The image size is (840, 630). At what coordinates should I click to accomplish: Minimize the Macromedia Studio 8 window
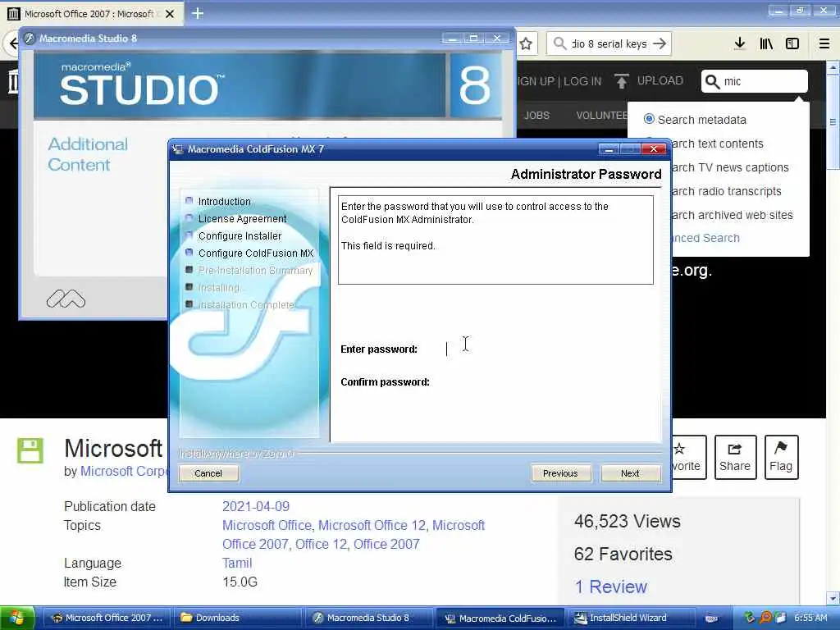tap(451, 39)
